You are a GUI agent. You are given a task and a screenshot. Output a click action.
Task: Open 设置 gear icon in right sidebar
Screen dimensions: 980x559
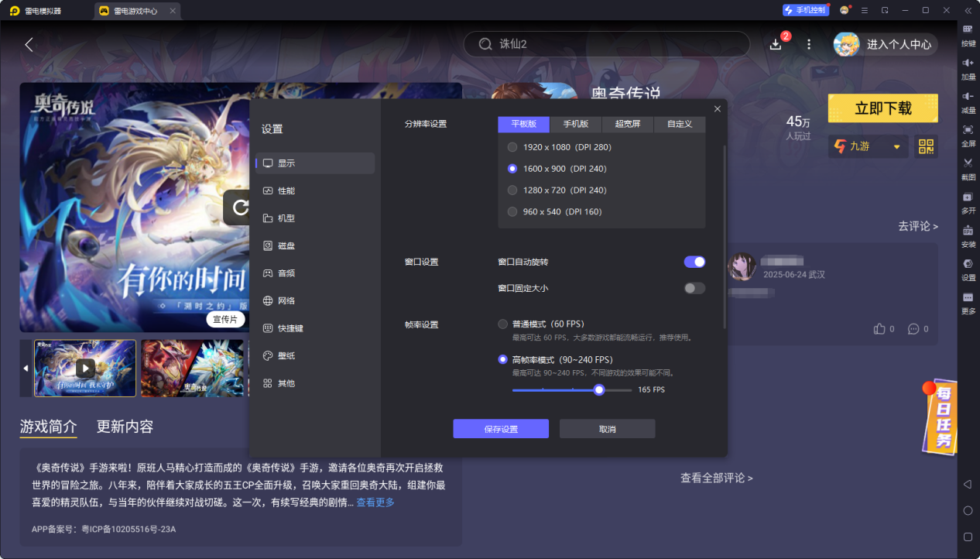coord(968,269)
